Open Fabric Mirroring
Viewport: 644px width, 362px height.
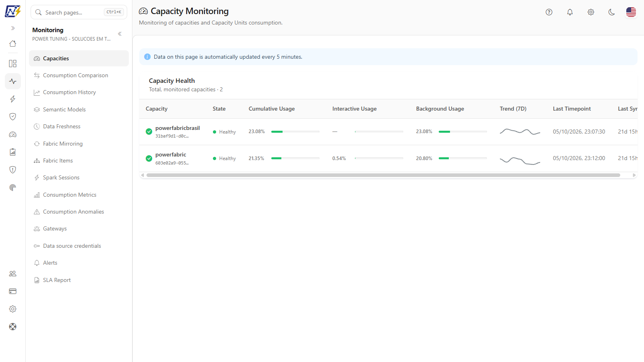(79, 144)
